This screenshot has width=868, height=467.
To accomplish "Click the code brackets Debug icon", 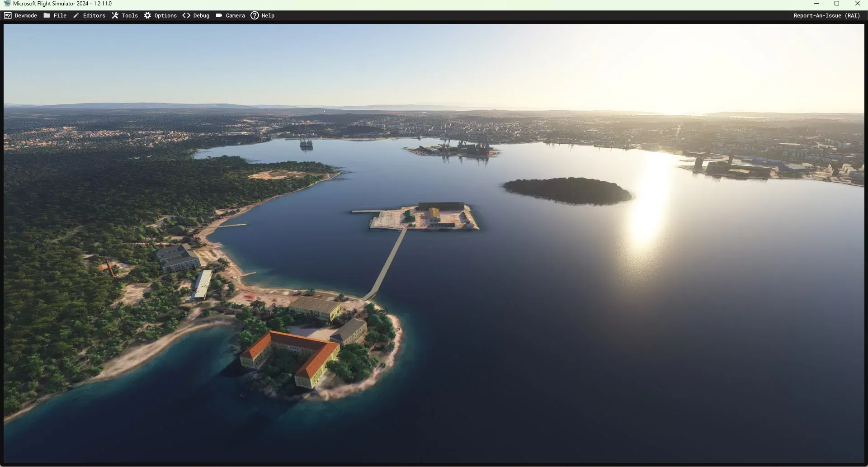I will 186,15.
